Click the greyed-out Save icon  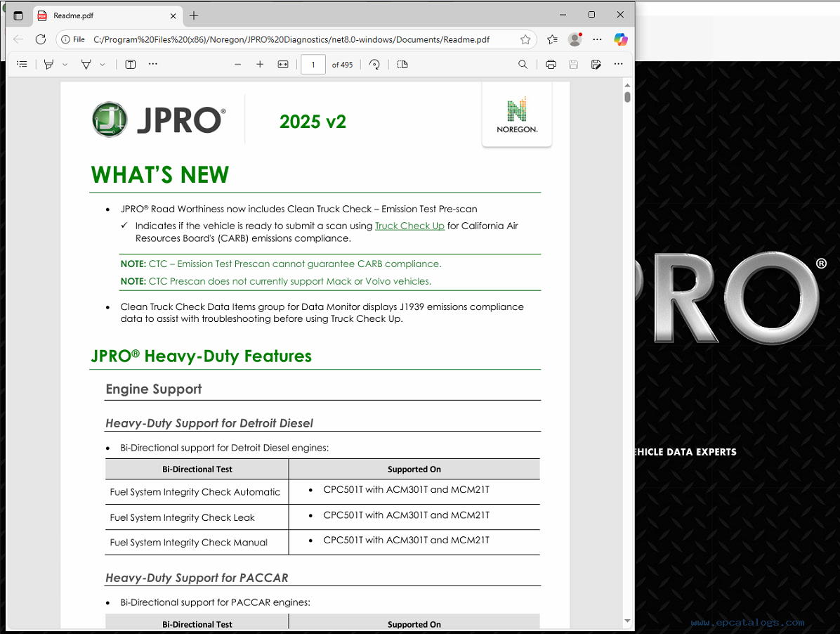[x=573, y=64]
